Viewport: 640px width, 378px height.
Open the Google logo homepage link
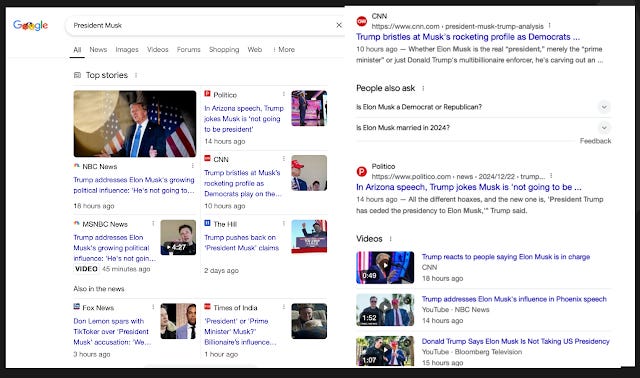[x=31, y=26]
